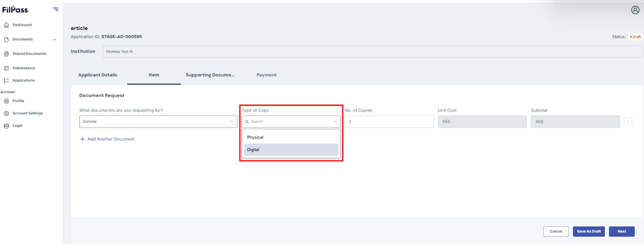Image resolution: width=644 pixels, height=245 pixels.
Task: Click the Profile person icon
Action: (6, 101)
